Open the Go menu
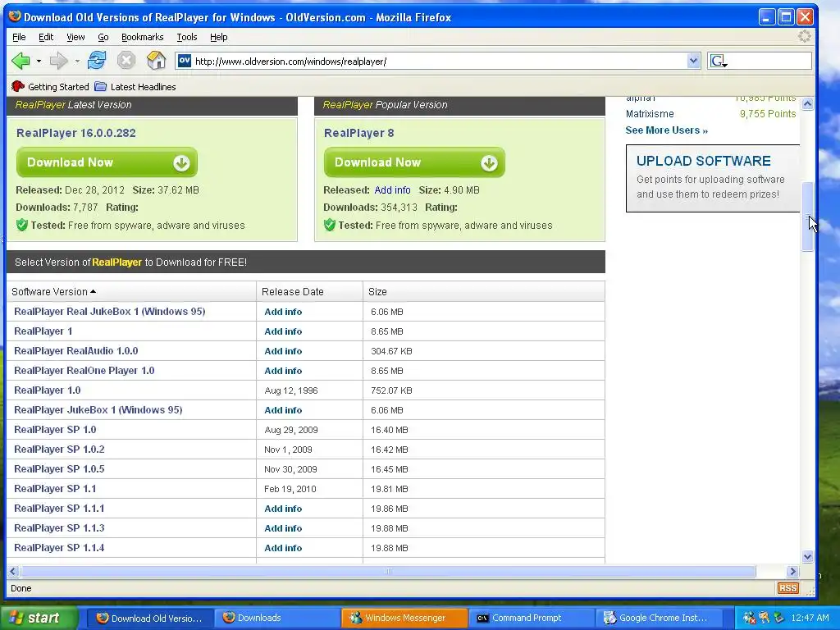The image size is (840, 630). 103,37
